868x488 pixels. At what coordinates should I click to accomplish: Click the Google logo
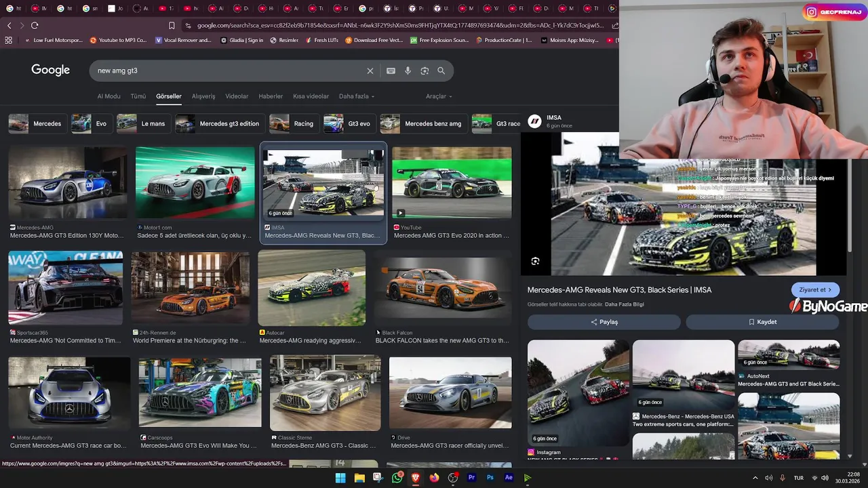51,70
